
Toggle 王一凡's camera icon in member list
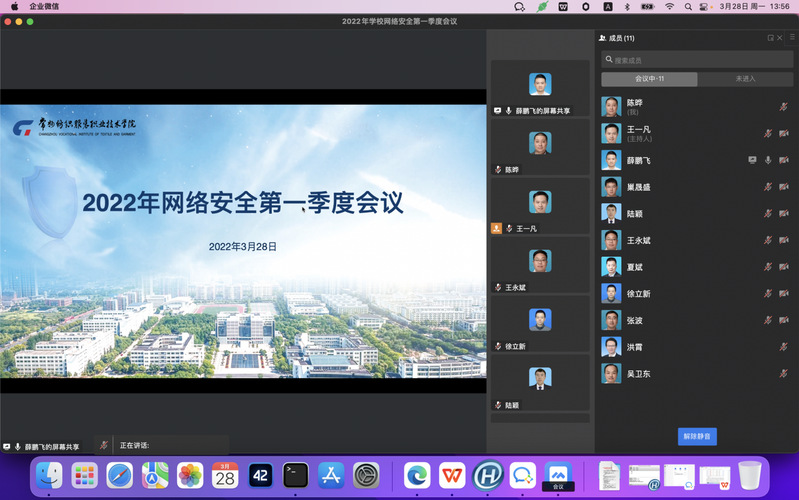pos(784,133)
